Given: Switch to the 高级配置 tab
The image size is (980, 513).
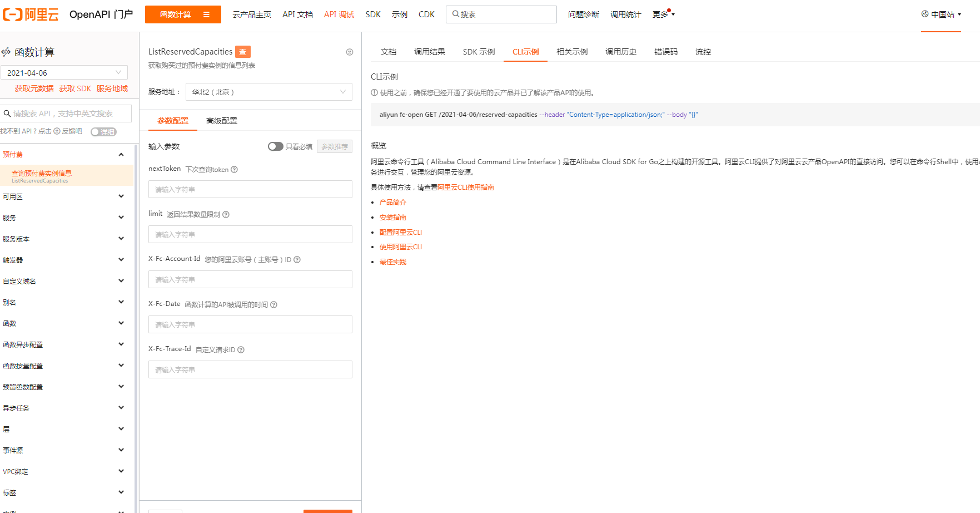Looking at the screenshot, I should coord(222,121).
